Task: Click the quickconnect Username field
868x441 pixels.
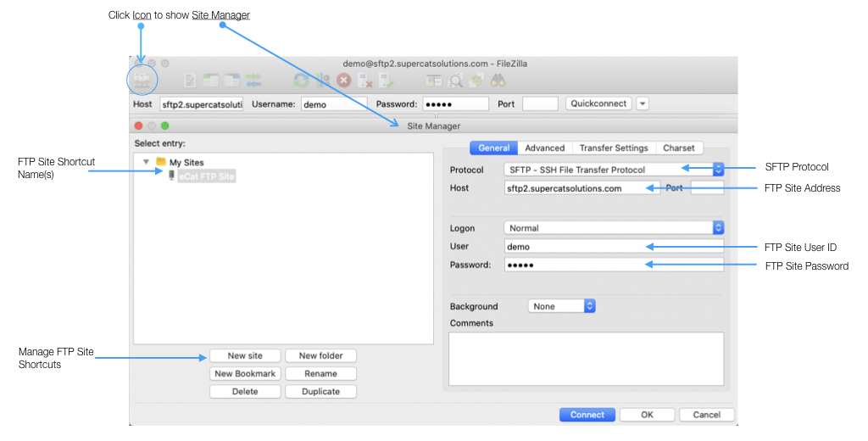Action: [x=334, y=104]
